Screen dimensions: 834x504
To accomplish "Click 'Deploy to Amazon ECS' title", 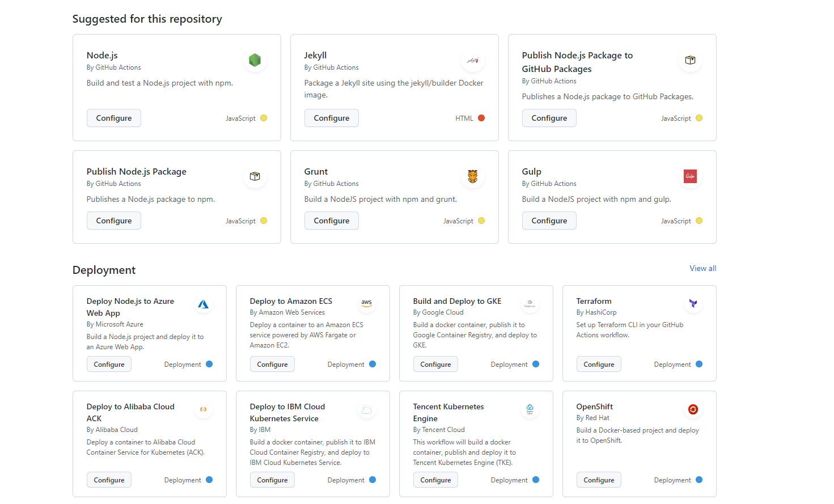I will pos(291,301).
